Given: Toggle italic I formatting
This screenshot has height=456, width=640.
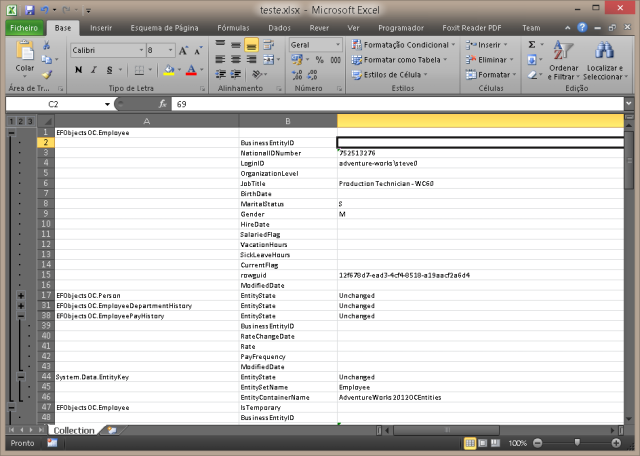Looking at the screenshot, I should 94,70.
